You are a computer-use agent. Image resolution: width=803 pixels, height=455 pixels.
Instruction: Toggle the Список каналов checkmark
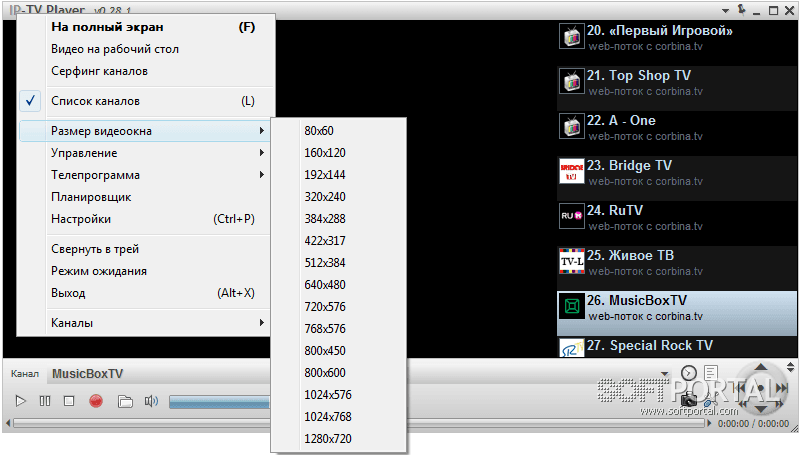[31, 100]
